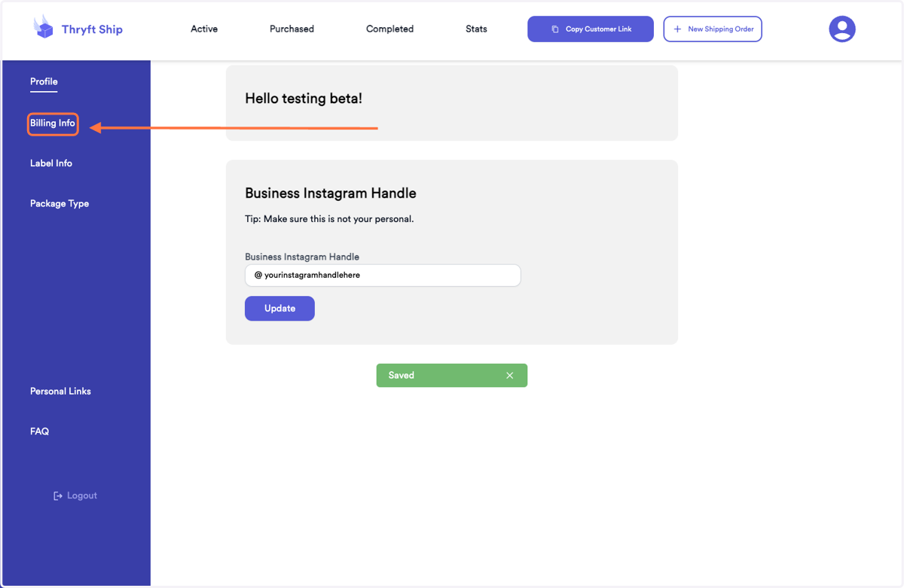Select Profile in the sidebar
Screen dimensions: 904x588
click(x=44, y=81)
